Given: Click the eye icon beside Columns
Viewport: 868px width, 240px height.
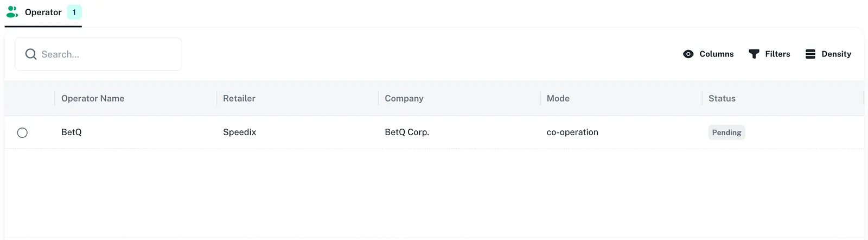Looking at the screenshot, I should pyautogui.click(x=688, y=54).
